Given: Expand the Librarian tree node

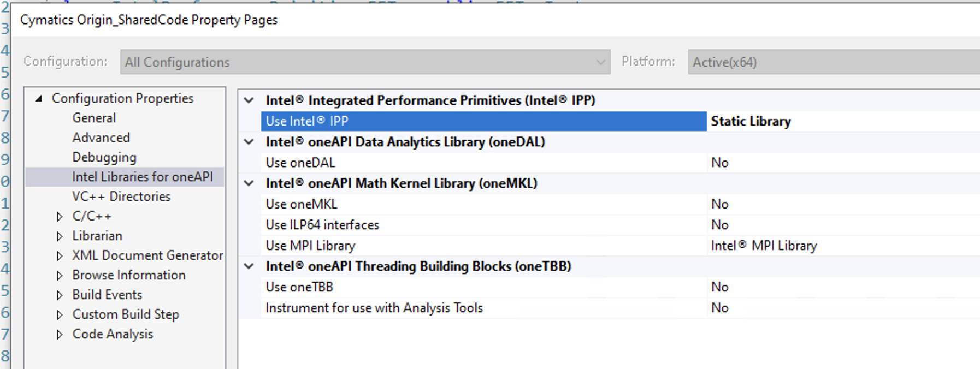Looking at the screenshot, I should 60,236.
